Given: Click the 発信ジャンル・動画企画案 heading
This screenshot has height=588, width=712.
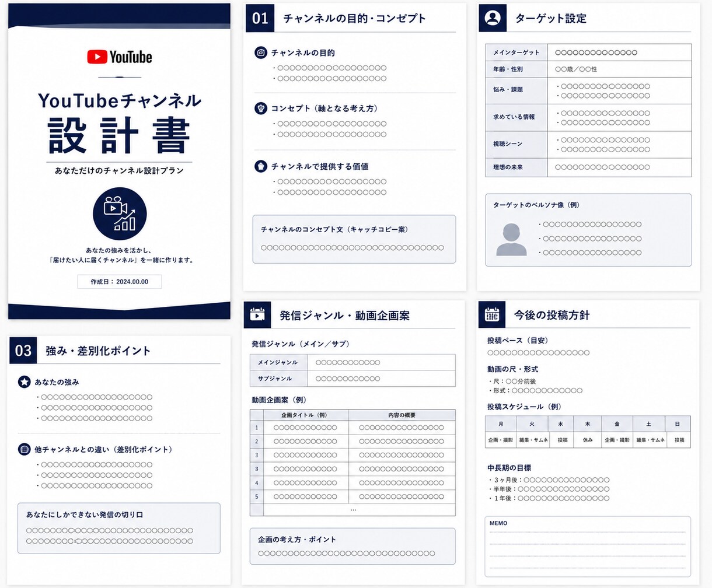Looking at the screenshot, I should click(344, 316).
